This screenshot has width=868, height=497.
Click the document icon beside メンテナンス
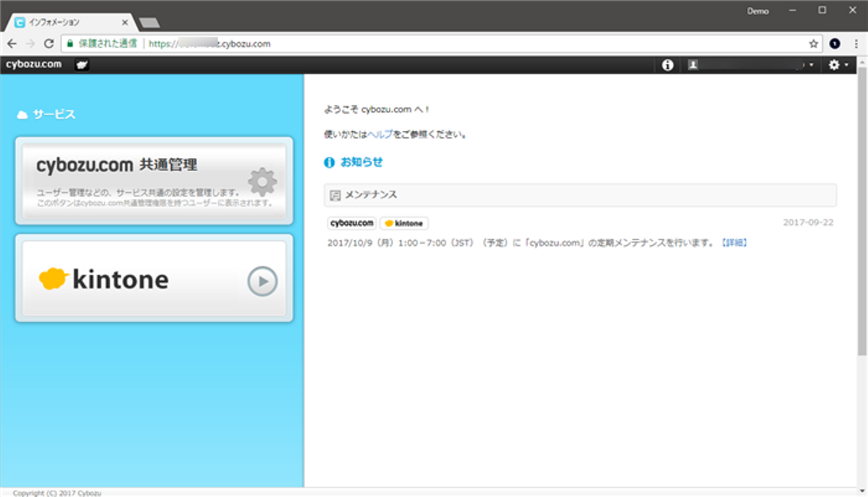tap(335, 195)
